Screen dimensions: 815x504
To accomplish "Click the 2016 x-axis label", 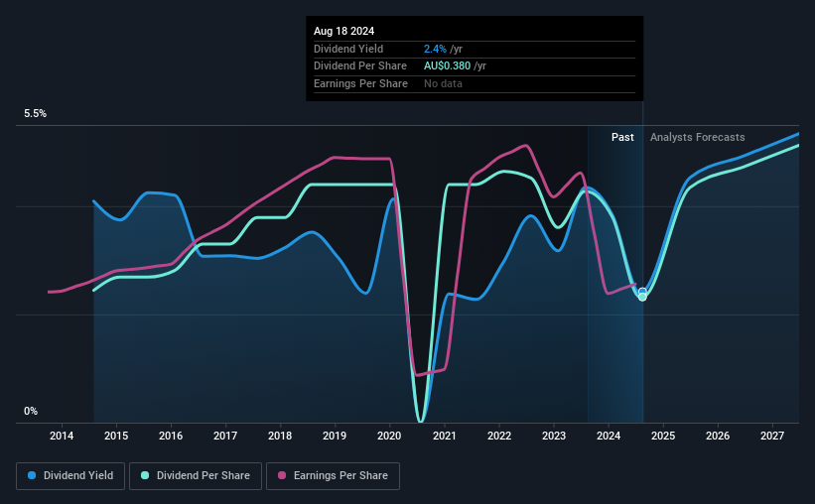I will 171,436.
